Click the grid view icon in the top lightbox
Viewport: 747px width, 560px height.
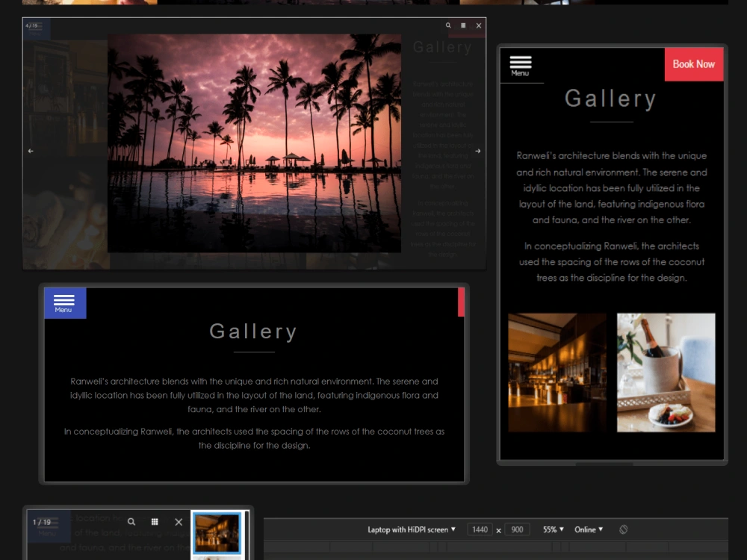(463, 25)
